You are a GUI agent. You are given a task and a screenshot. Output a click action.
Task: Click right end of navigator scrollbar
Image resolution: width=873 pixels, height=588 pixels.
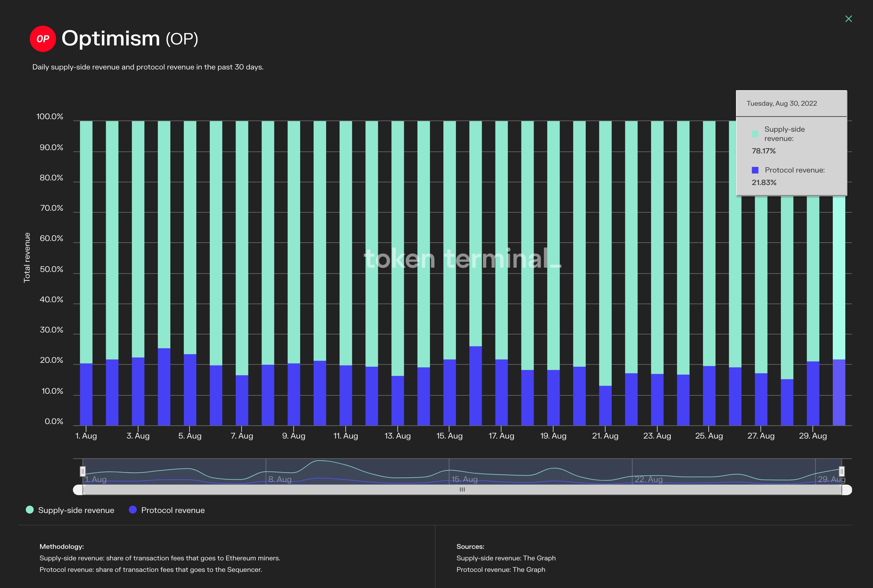pos(847,490)
